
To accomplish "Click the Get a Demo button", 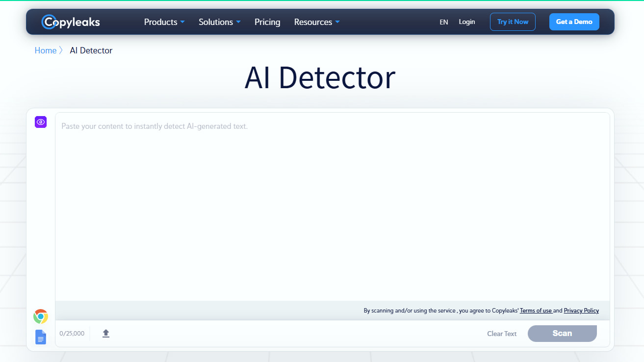I will pos(574,22).
